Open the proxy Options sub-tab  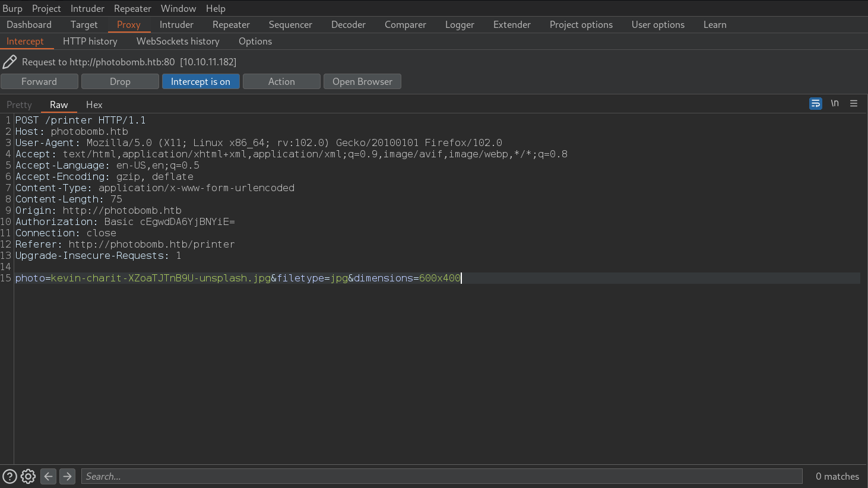255,41
